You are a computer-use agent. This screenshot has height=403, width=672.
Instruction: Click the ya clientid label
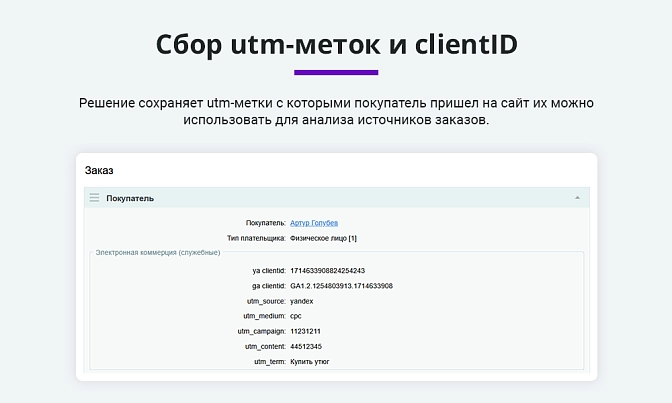tap(269, 271)
